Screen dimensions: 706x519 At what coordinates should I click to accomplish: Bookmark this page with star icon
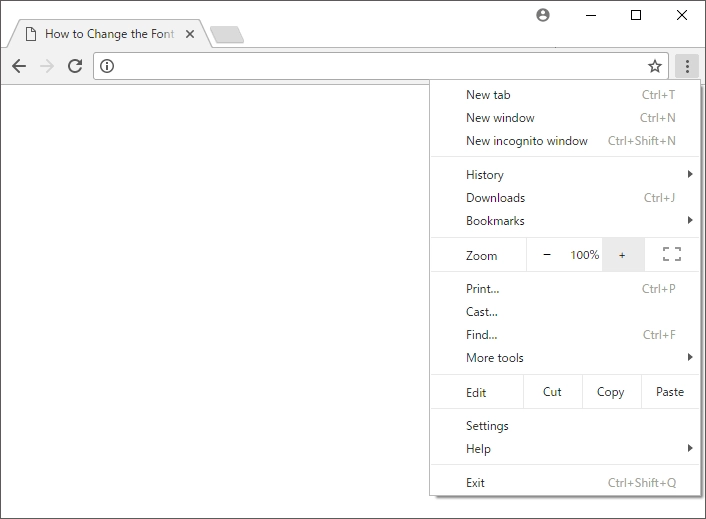tap(655, 66)
